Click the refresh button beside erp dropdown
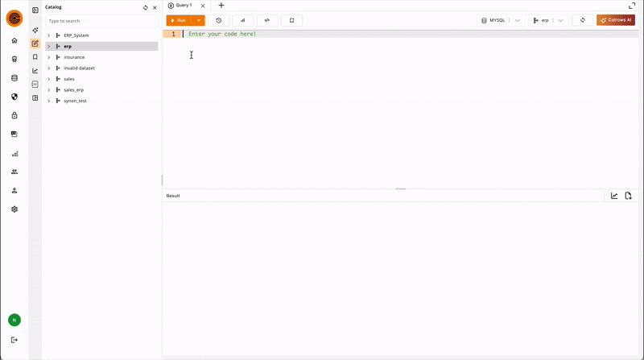The height and width of the screenshot is (360, 644). click(582, 20)
